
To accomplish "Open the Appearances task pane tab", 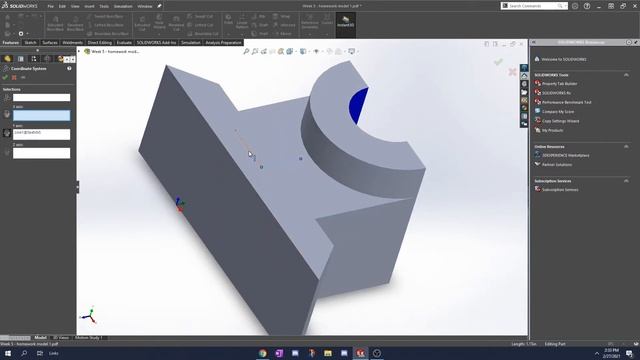I will [524, 108].
